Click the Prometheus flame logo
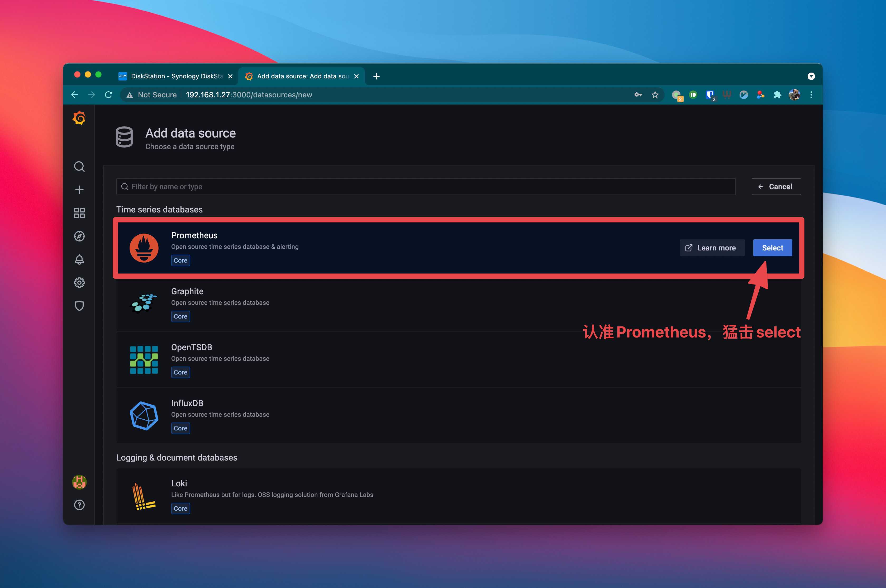This screenshot has height=588, width=886. (x=144, y=248)
